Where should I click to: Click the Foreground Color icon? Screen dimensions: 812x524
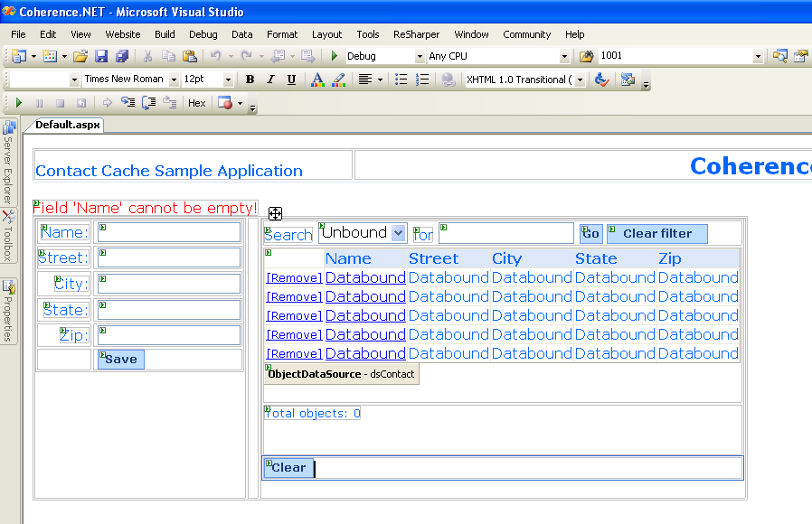point(317,80)
